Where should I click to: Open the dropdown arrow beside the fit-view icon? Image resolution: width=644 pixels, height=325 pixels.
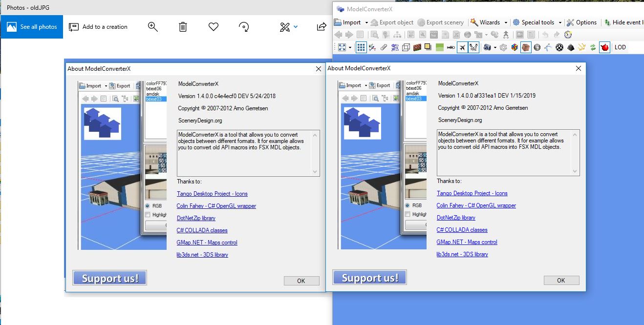[x=350, y=47]
